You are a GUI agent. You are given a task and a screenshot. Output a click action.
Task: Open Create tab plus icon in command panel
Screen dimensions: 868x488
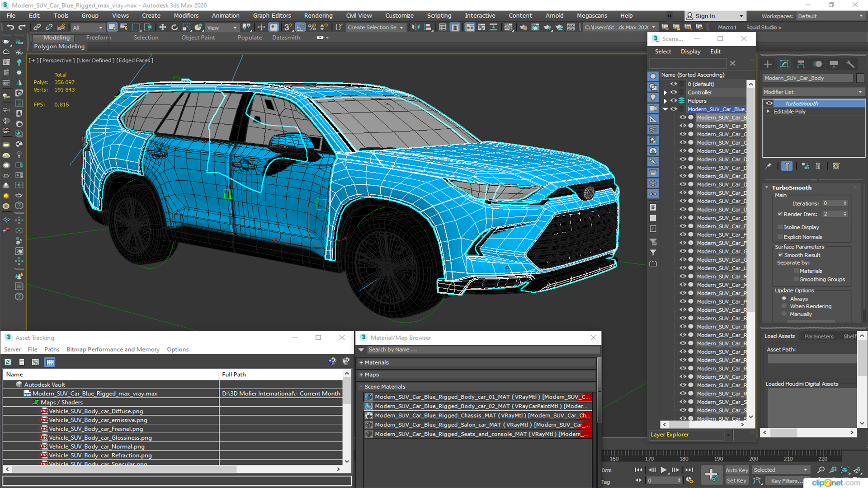tap(768, 64)
